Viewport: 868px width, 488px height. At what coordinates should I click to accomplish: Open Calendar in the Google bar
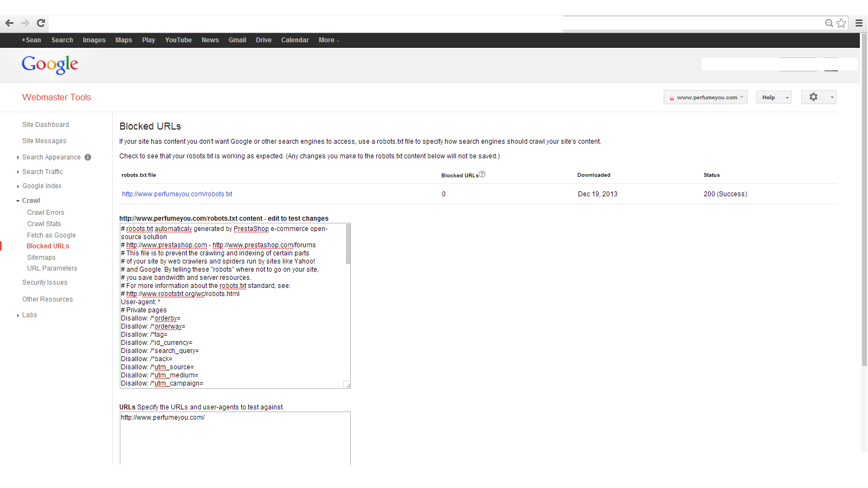pos(295,40)
